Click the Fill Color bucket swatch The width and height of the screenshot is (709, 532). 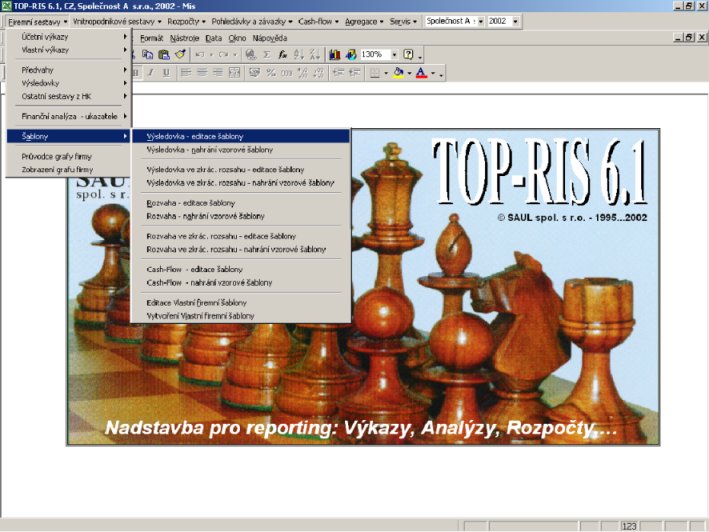coord(398,73)
